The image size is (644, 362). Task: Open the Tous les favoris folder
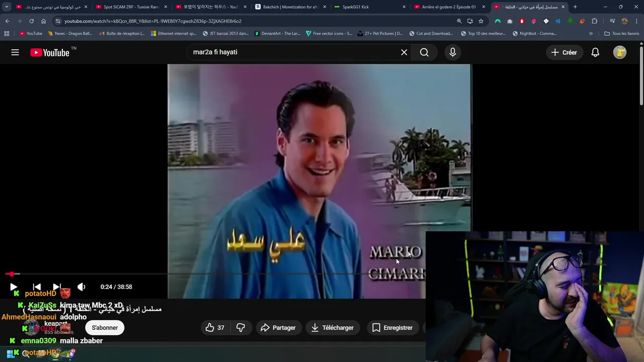pyautogui.click(x=621, y=34)
